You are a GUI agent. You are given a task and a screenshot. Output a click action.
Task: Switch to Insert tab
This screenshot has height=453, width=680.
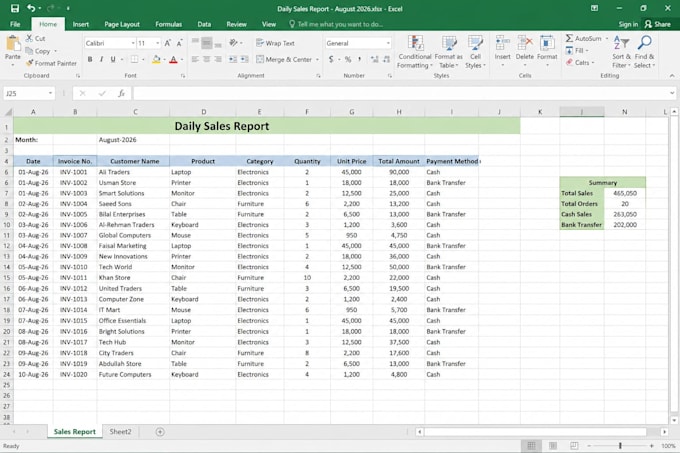click(x=81, y=24)
